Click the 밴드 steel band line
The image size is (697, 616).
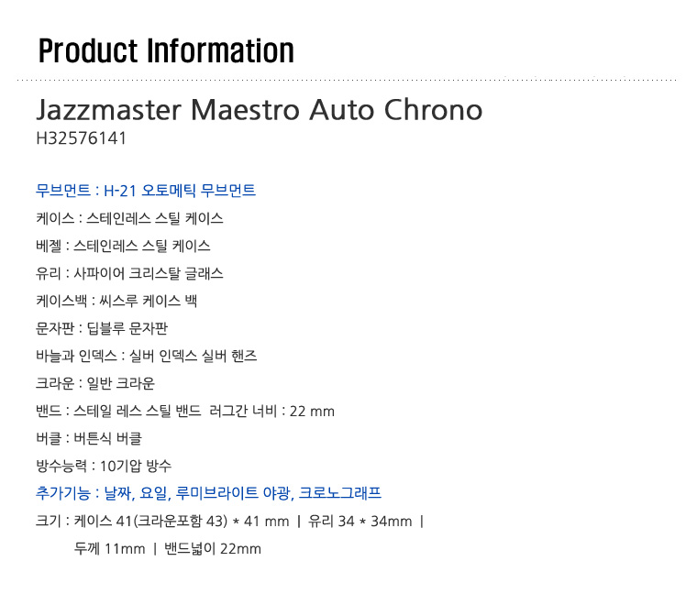click(x=118, y=411)
